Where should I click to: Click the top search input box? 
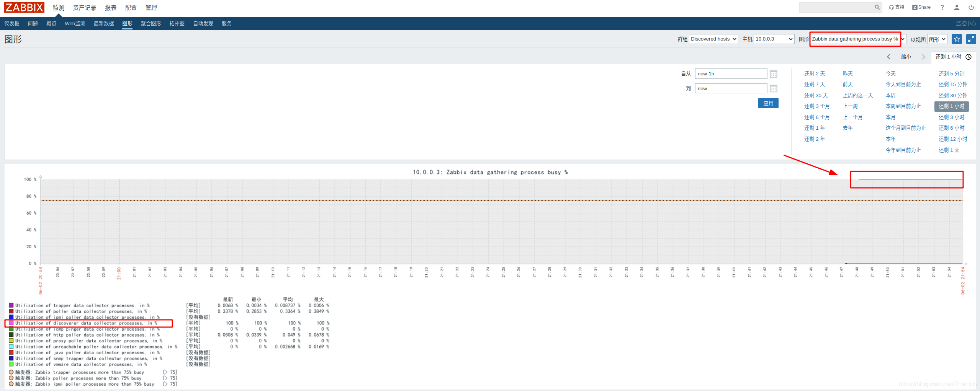pos(837,7)
